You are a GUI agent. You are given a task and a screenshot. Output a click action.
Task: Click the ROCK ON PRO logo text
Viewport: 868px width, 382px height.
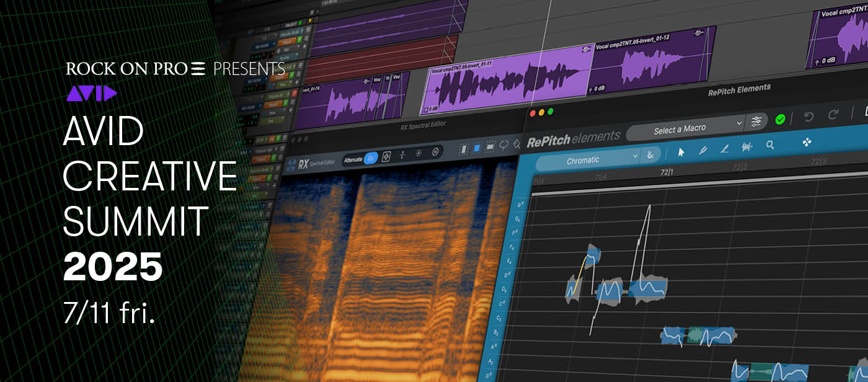[x=135, y=68]
